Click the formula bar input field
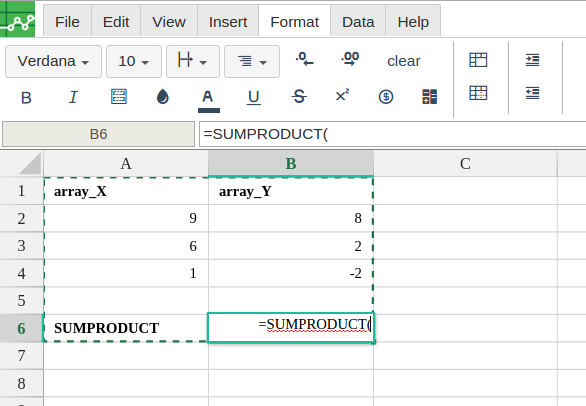Image resolution: width=586 pixels, height=406 pixels. click(392, 134)
